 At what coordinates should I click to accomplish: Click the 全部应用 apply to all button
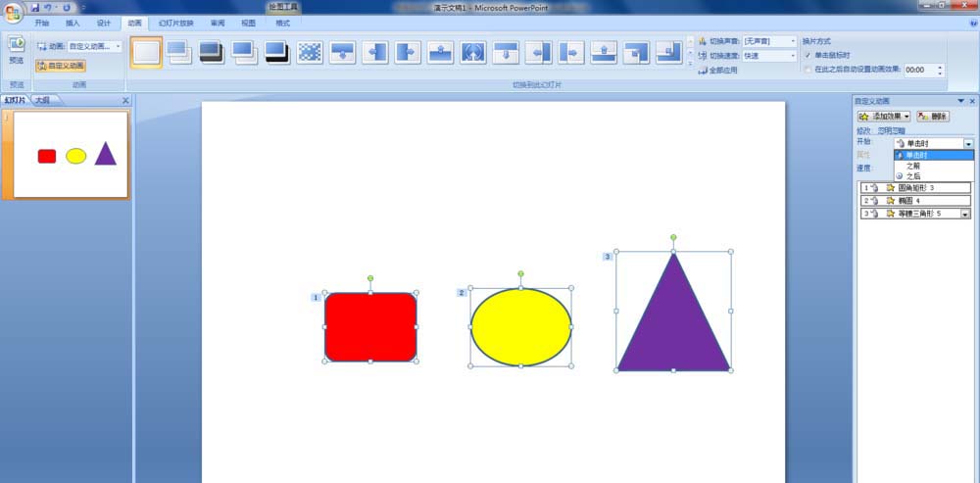[x=717, y=71]
